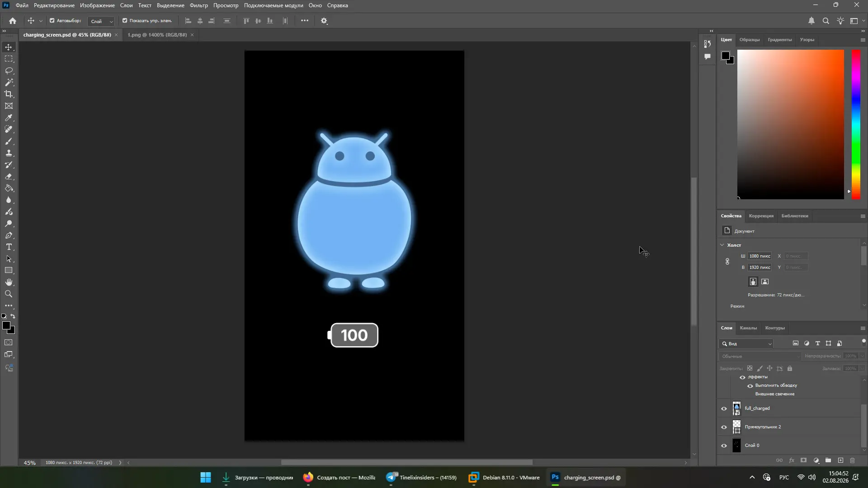Screen dimensions: 868x488
Task: Switch to the Каналы tab
Action: [x=748, y=328]
